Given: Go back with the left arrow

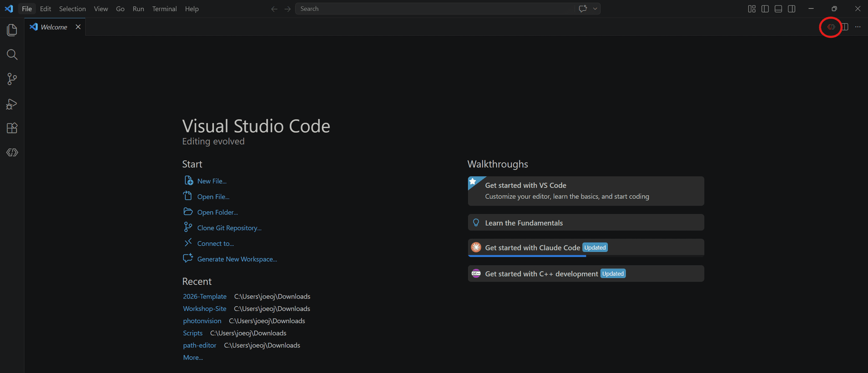Looking at the screenshot, I should point(274,9).
